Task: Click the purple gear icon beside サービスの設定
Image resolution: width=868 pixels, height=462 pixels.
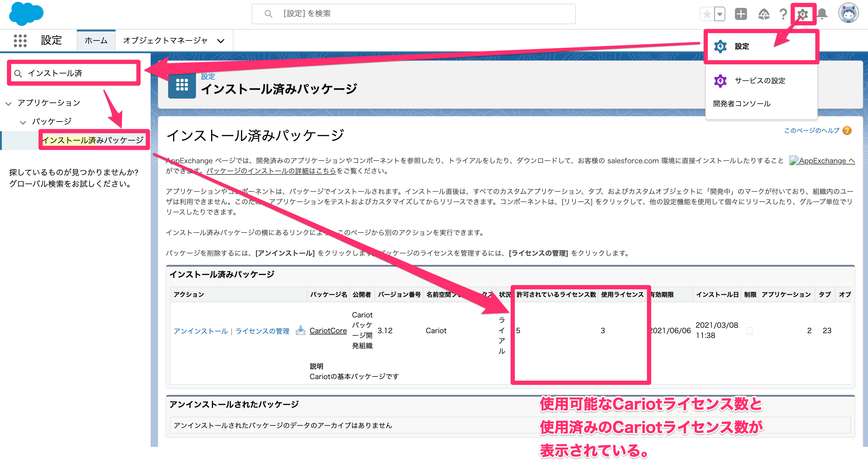Action: pos(720,81)
